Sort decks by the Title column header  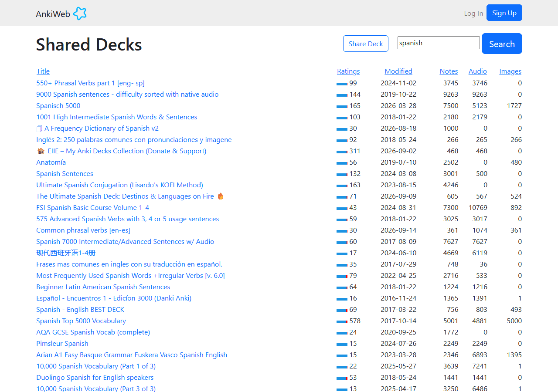(x=43, y=71)
